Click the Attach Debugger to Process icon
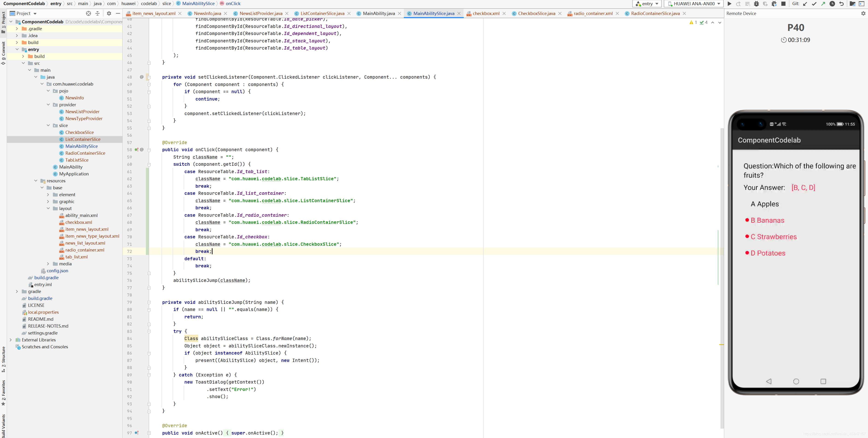Viewport: 868px width, 438px height. pyautogui.click(x=774, y=4)
